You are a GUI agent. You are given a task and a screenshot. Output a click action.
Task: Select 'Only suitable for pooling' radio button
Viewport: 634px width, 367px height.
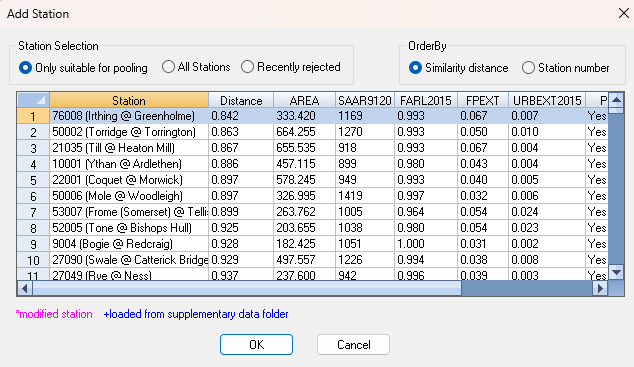click(83, 67)
